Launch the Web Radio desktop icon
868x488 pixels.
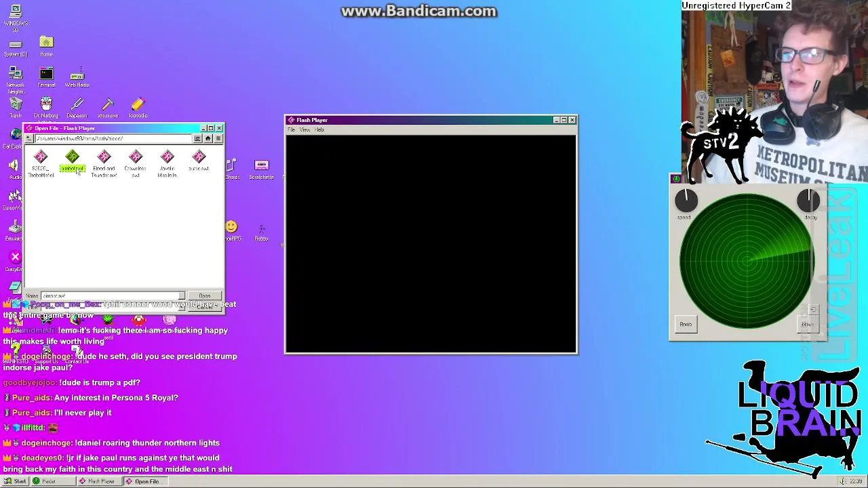(77, 77)
